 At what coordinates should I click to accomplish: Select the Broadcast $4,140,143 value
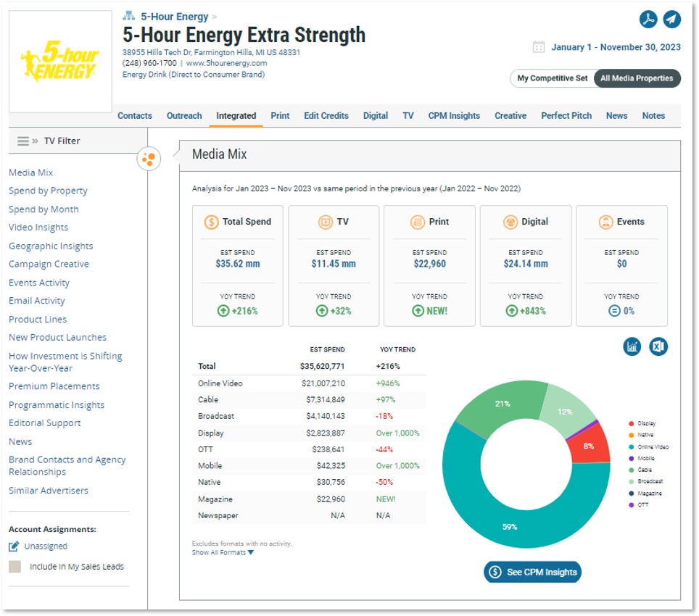325,416
